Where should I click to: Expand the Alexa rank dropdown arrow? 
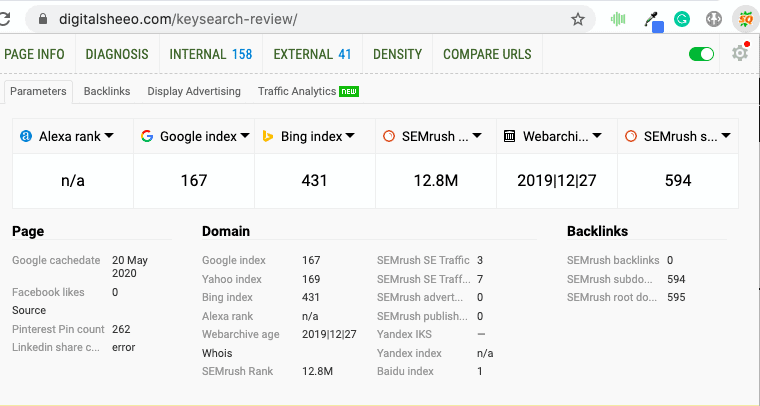click(x=109, y=136)
